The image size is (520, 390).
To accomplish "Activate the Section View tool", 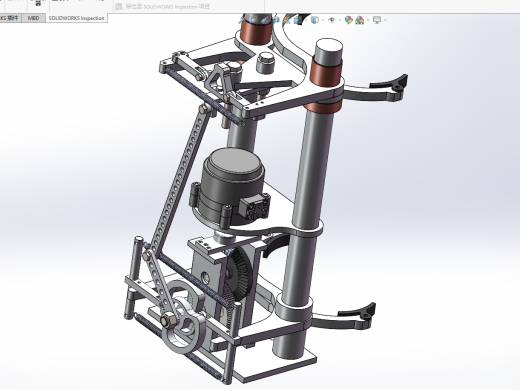I will pos(276,20).
